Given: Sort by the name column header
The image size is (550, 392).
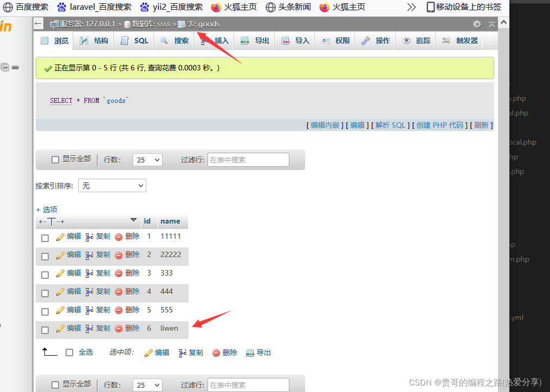Looking at the screenshot, I should point(170,221).
